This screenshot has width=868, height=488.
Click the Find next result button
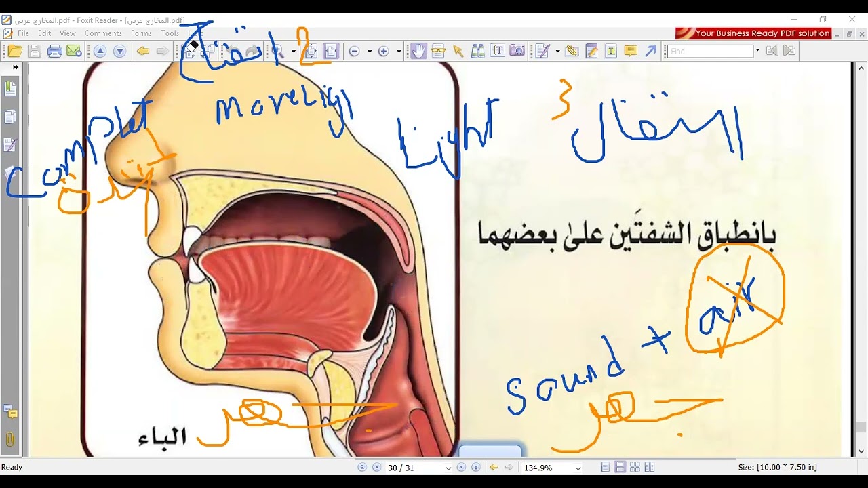coord(789,51)
